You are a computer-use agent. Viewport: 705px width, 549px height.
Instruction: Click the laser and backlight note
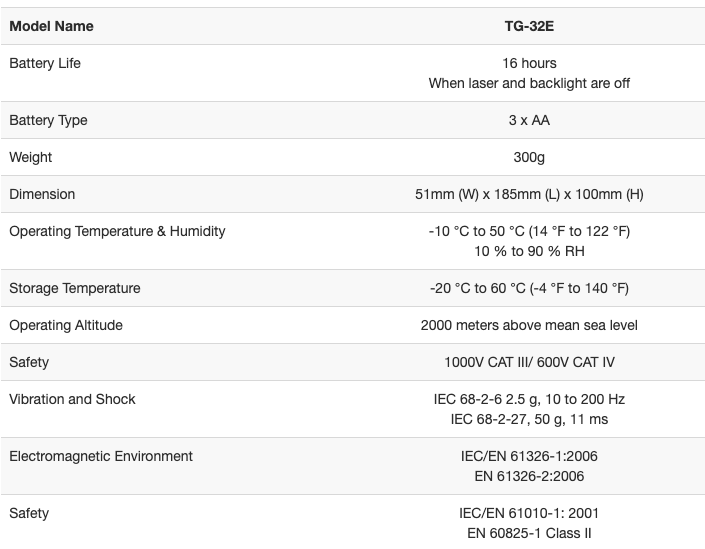(x=529, y=83)
